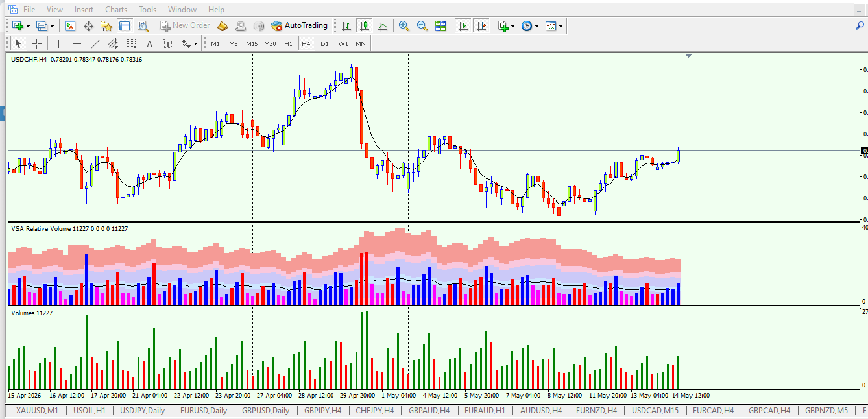This screenshot has height=419, width=868.
Task: Click the New Order button
Action: point(185,26)
